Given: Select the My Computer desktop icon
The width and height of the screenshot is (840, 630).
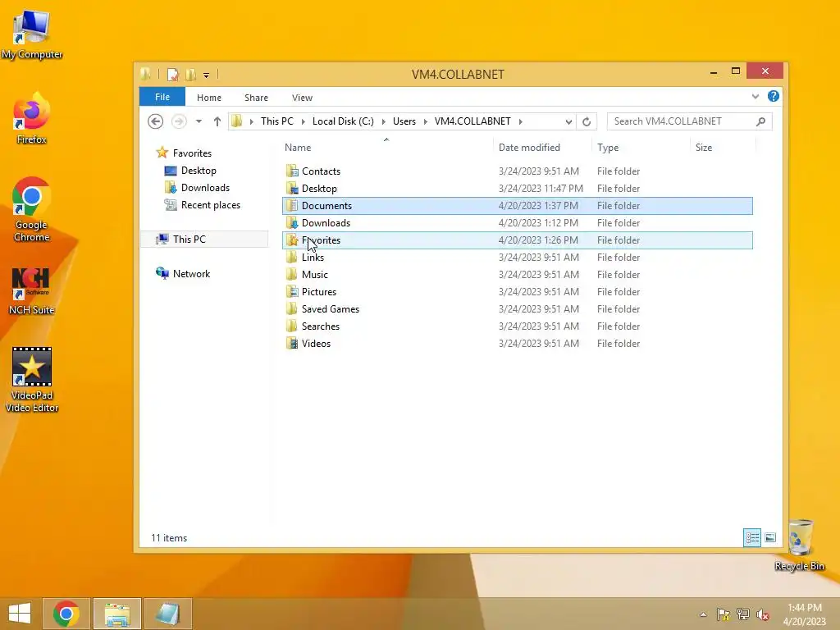Looking at the screenshot, I should (32, 34).
